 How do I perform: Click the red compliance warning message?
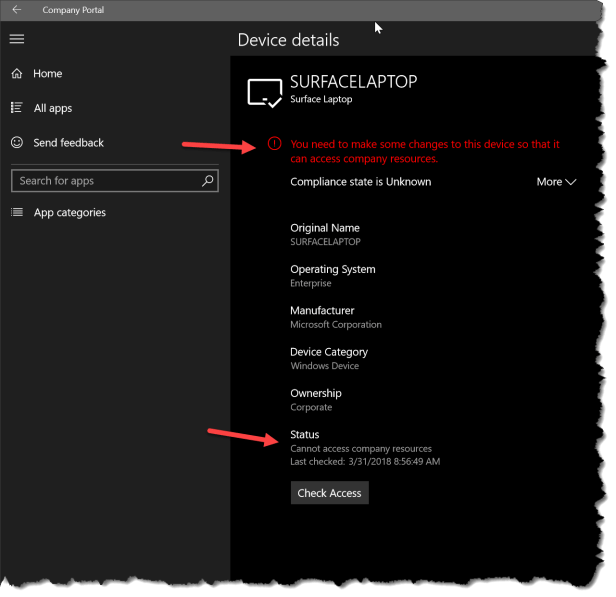425,151
